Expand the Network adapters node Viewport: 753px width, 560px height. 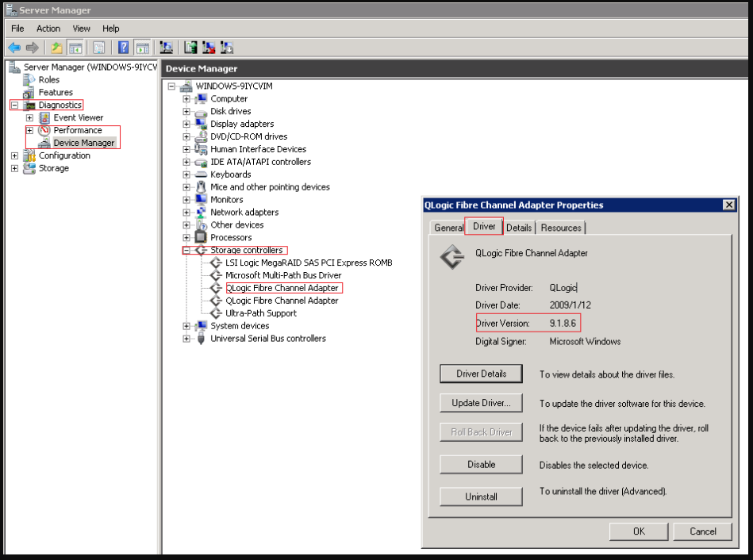186,213
